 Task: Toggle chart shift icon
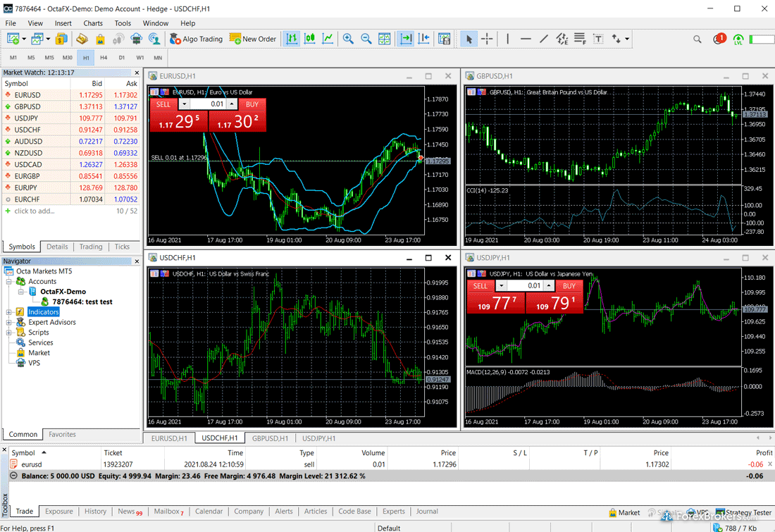click(424, 39)
